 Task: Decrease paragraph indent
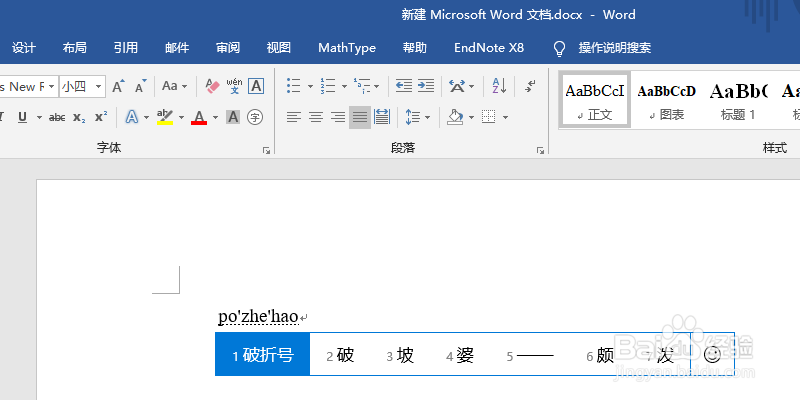click(404, 86)
